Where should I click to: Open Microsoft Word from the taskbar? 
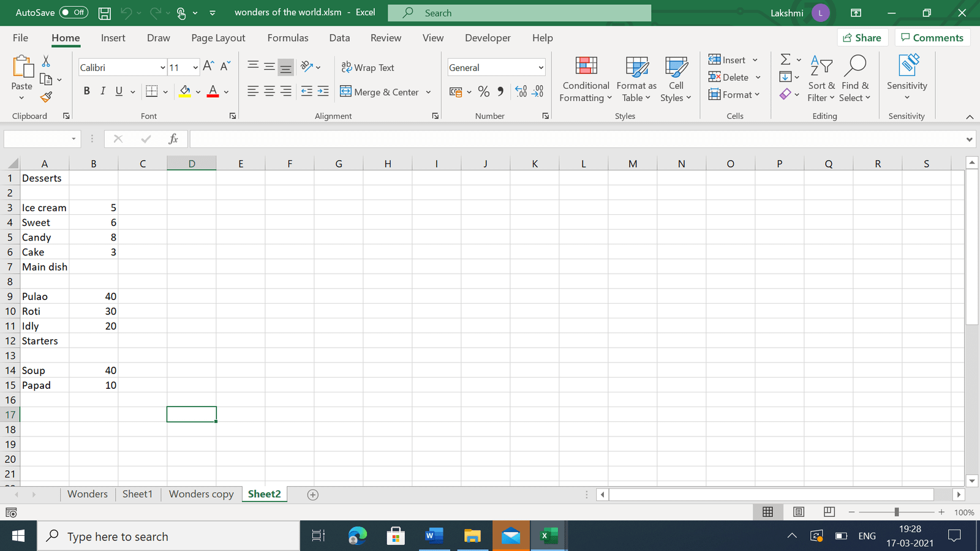point(434,536)
